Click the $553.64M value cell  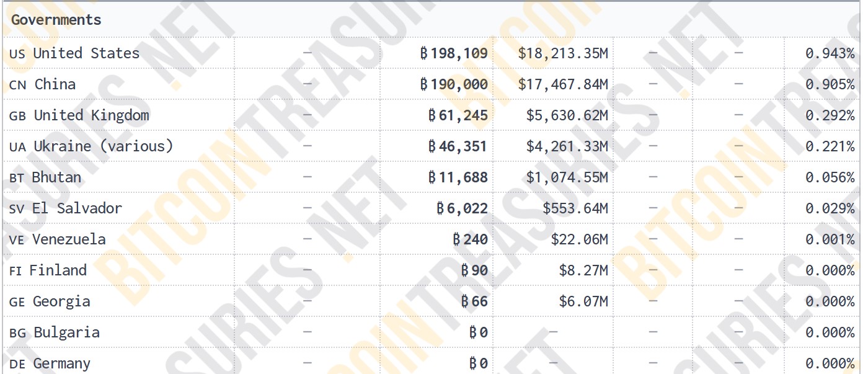[575, 208]
